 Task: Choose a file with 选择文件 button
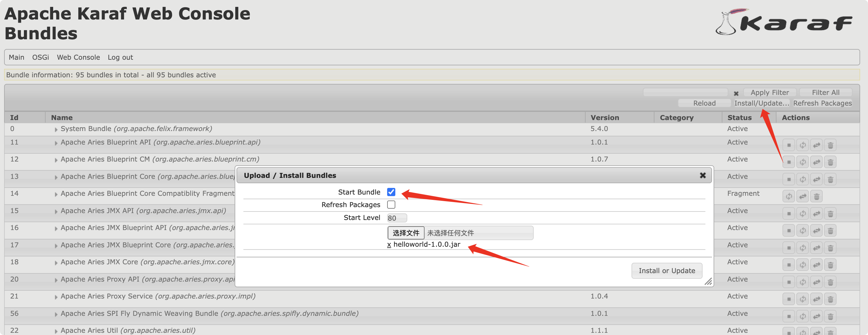tap(406, 233)
